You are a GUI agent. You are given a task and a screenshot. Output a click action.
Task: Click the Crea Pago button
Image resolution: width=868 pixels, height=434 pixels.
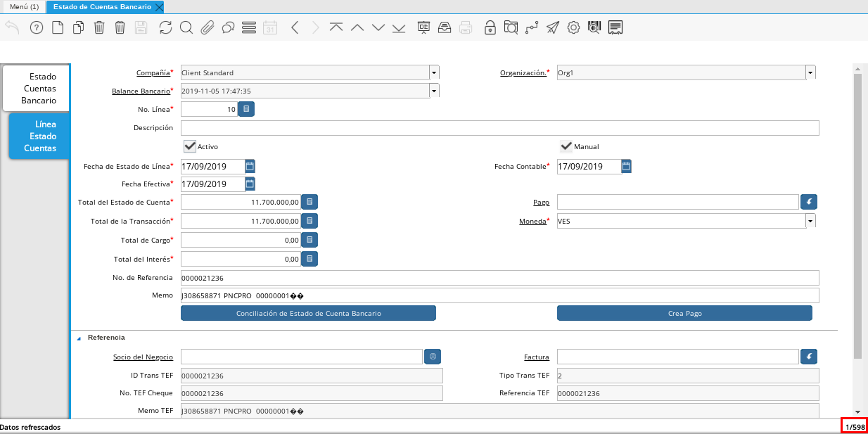684,313
